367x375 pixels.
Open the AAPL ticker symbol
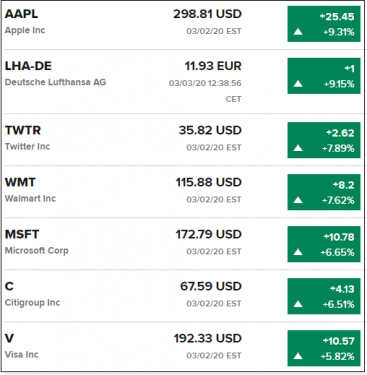(x=21, y=14)
